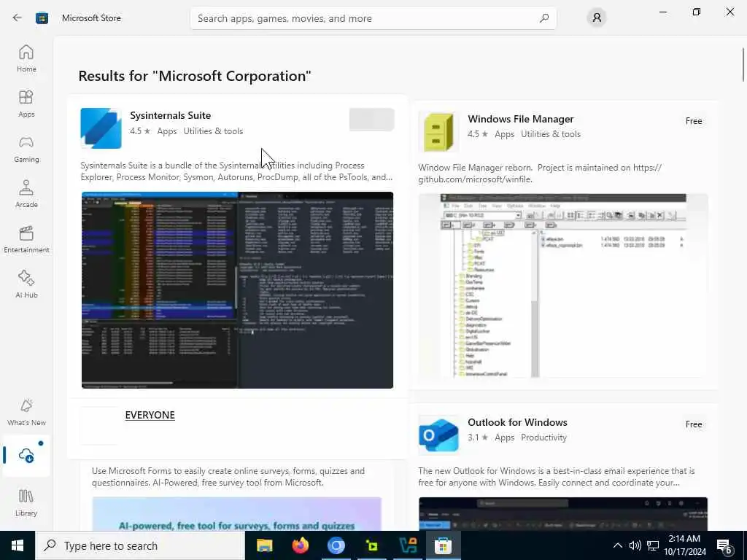
Task: Open the Windows File Manager title
Action: 521,119
